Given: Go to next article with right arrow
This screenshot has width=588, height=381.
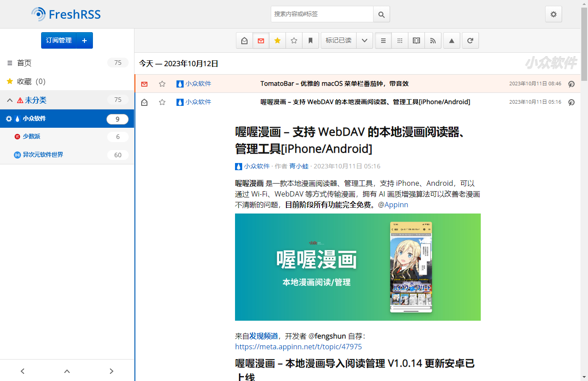Looking at the screenshot, I should click(x=112, y=371).
